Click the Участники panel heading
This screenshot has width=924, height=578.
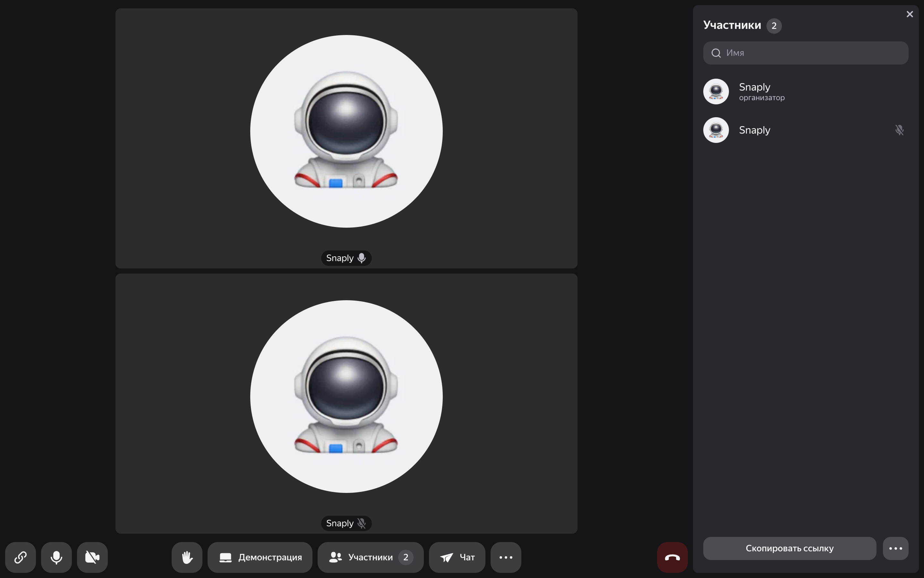click(732, 25)
